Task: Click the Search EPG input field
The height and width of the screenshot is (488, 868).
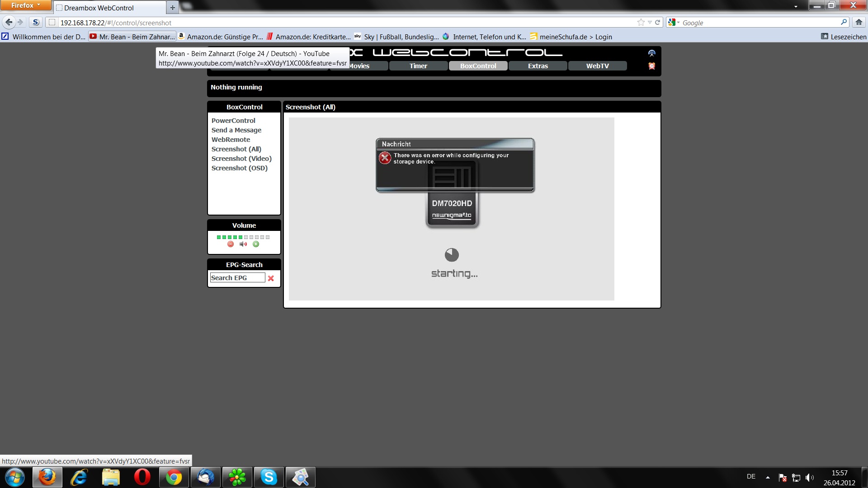Action: pos(237,278)
